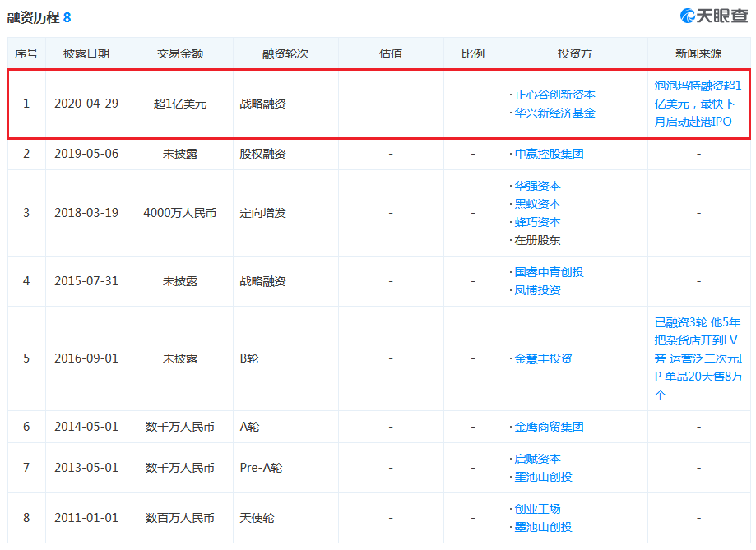
Task: Read news about 泡泡玛特融资超1亿美元
Action: tap(698, 104)
